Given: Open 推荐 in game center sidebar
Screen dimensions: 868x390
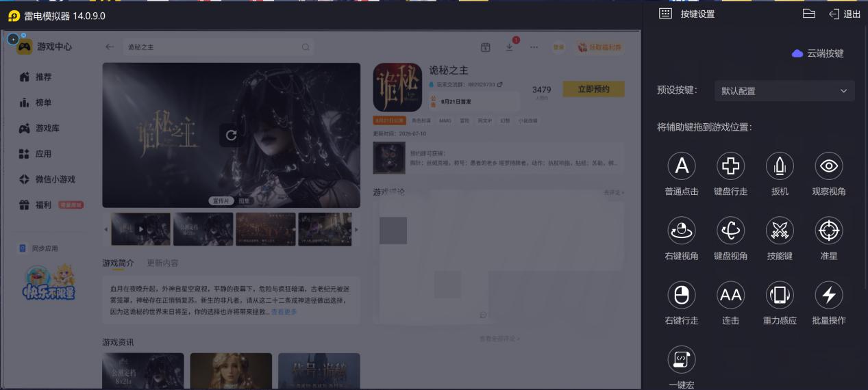Looking at the screenshot, I should tap(36, 77).
